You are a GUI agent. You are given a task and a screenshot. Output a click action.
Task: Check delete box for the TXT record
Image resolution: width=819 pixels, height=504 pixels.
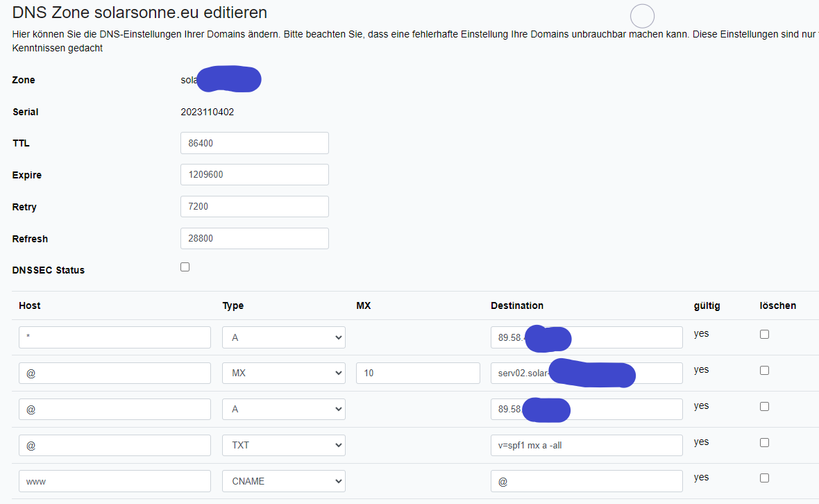764,442
